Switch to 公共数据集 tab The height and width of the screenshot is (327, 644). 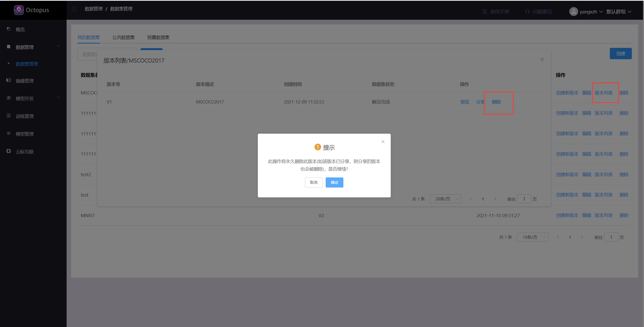coord(124,37)
